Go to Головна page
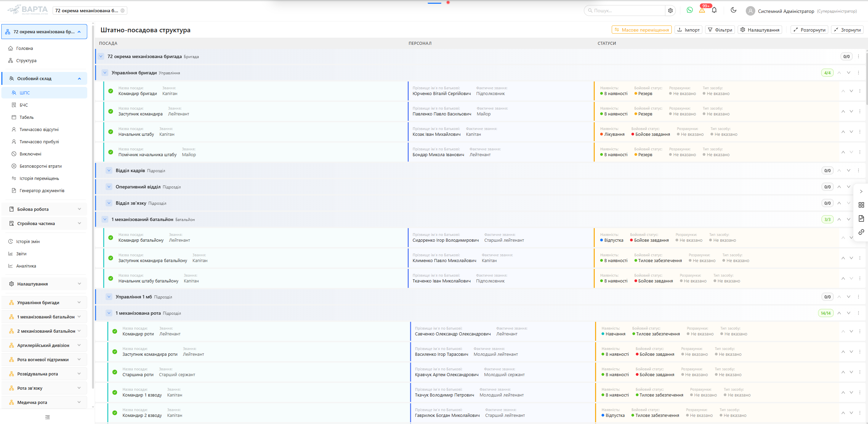868x424 pixels. coord(44,48)
